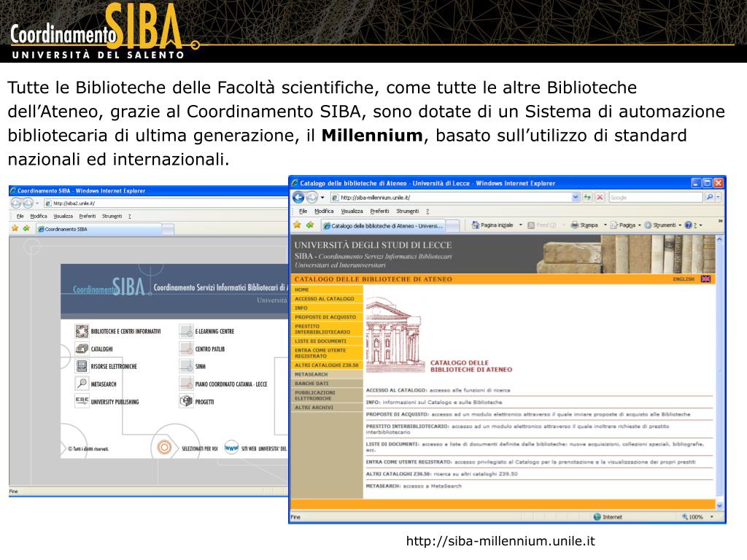
Task: Open address bar history dropdown in Catalogo window
Action: 576,197
